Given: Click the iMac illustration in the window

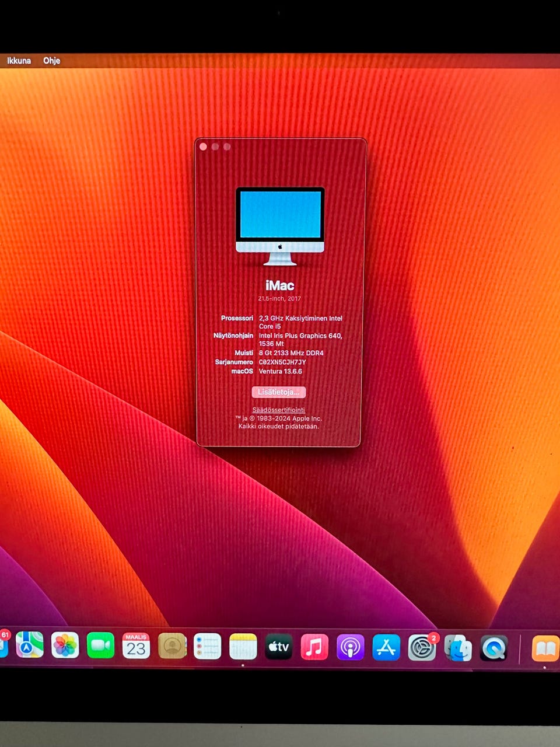Looking at the screenshot, I should click(280, 226).
